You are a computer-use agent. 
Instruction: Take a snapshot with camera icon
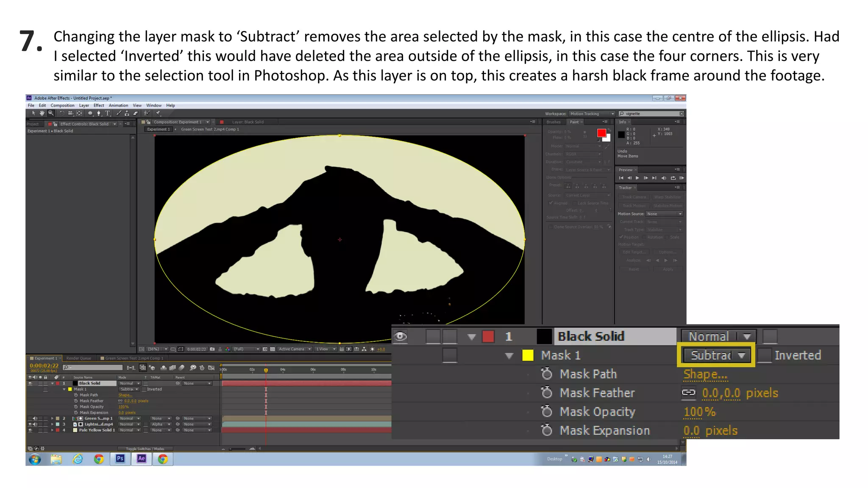point(212,349)
